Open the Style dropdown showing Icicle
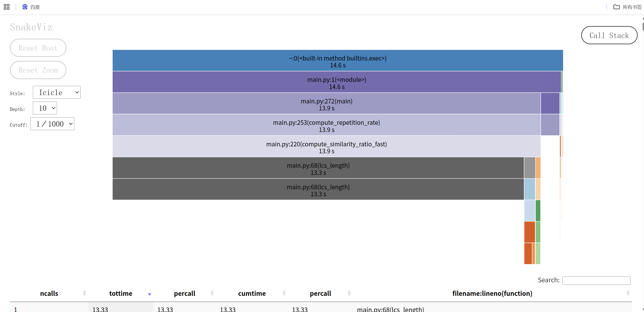644x312 pixels. point(57,92)
